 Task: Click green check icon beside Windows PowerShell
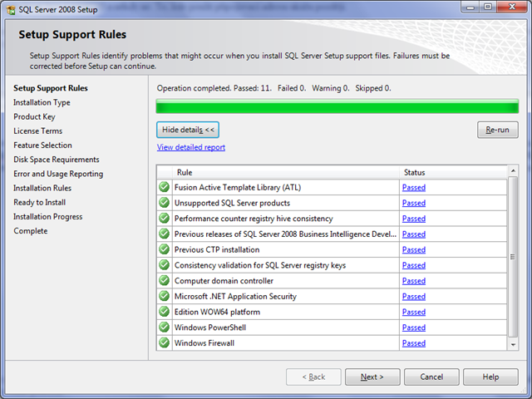point(164,328)
